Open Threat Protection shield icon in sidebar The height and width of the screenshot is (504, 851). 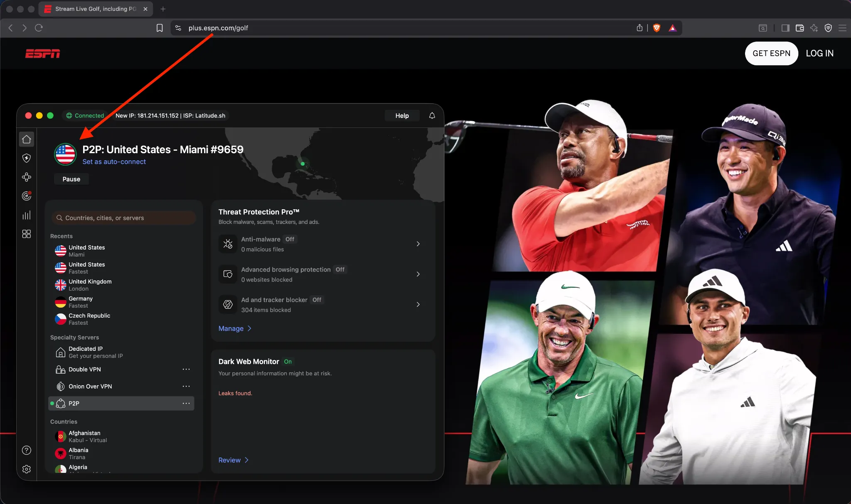point(27,158)
